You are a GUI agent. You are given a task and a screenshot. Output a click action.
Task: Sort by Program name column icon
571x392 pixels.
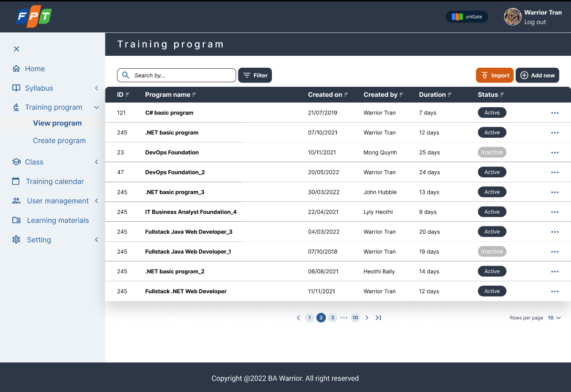(194, 94)
